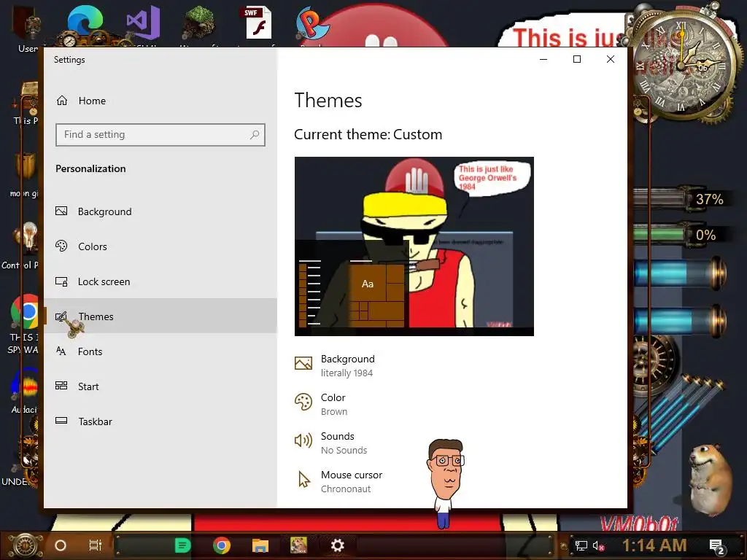
Task: Open the Minecraft grass block desktop icon
Action: pyautogui.click(x=198, y=24)
